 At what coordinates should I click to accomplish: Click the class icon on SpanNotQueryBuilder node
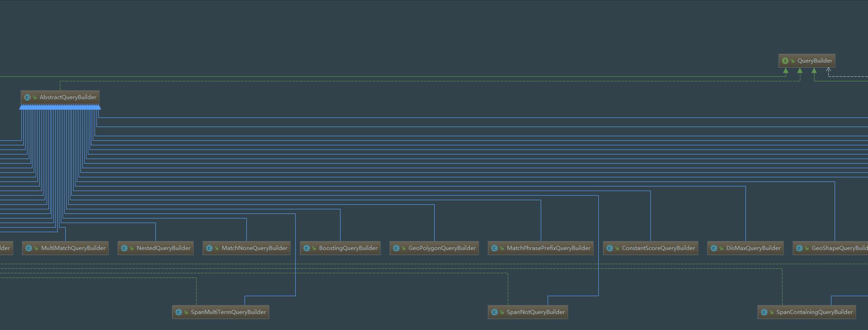coord(495,312)
